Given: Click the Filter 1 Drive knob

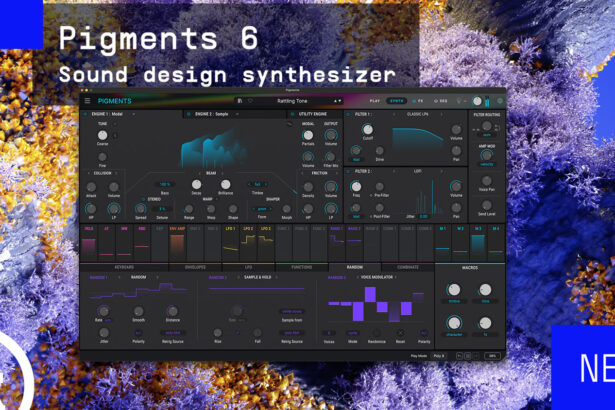Looking at the screenshot, I should pos(380,151).
